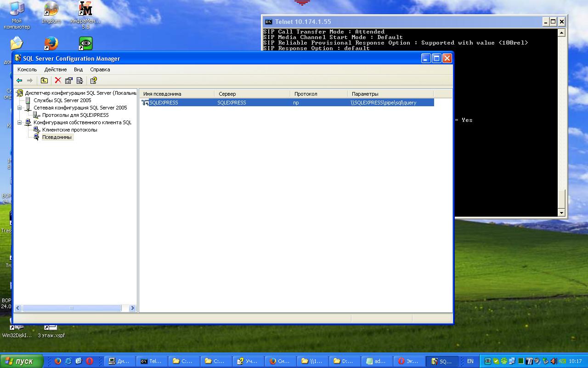
Task: Click tree pane horizontal scrollbar right arrow
Action: (x=132, y=308)
